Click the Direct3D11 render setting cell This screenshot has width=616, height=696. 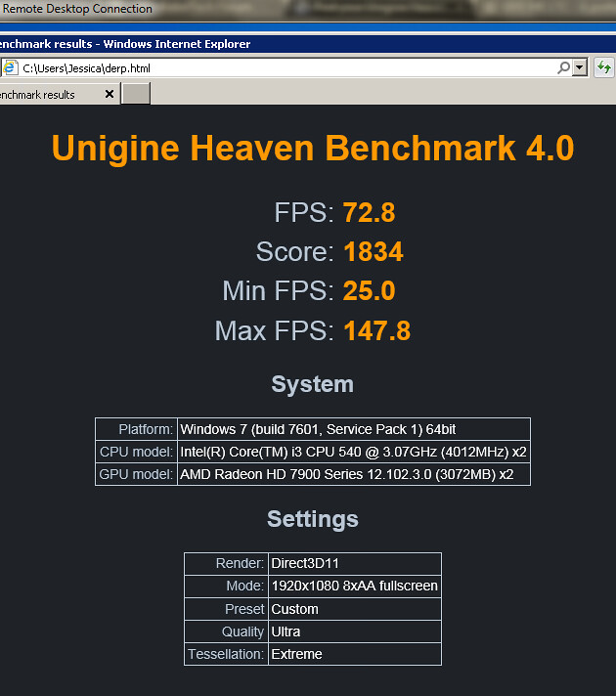(354, 564)
